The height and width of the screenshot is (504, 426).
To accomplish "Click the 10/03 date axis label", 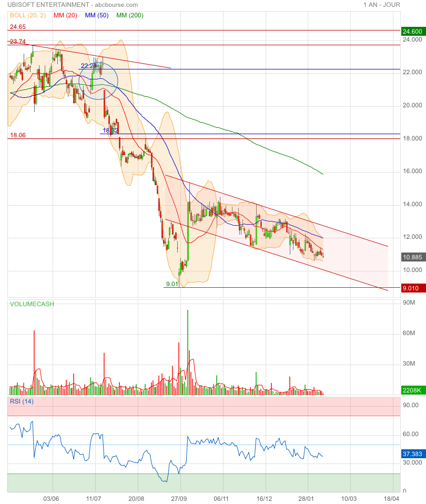I will 349,499.
